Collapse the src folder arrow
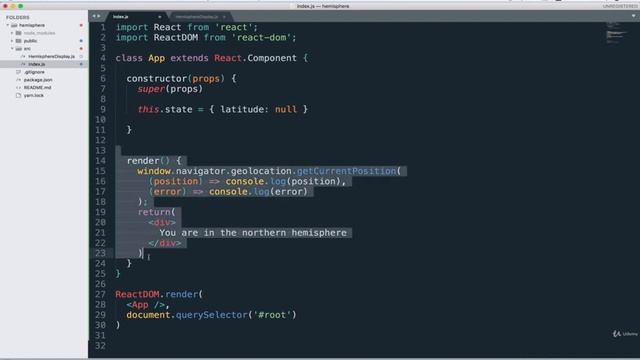 coord(12,49)
